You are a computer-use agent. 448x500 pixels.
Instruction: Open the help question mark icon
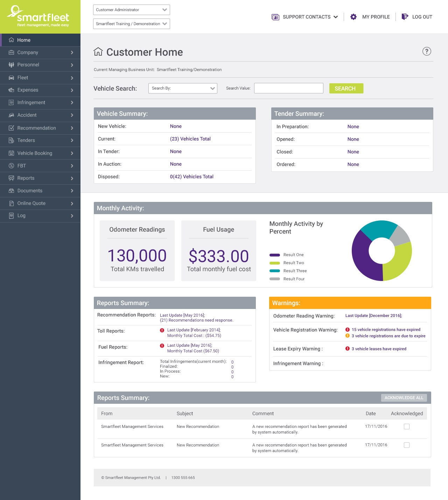point(427,51)
